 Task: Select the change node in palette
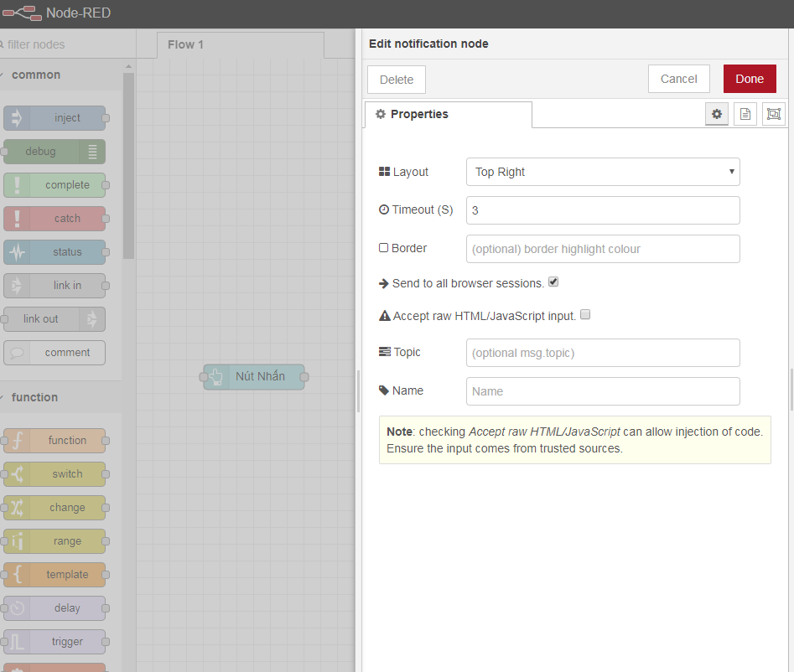(54, 508)
